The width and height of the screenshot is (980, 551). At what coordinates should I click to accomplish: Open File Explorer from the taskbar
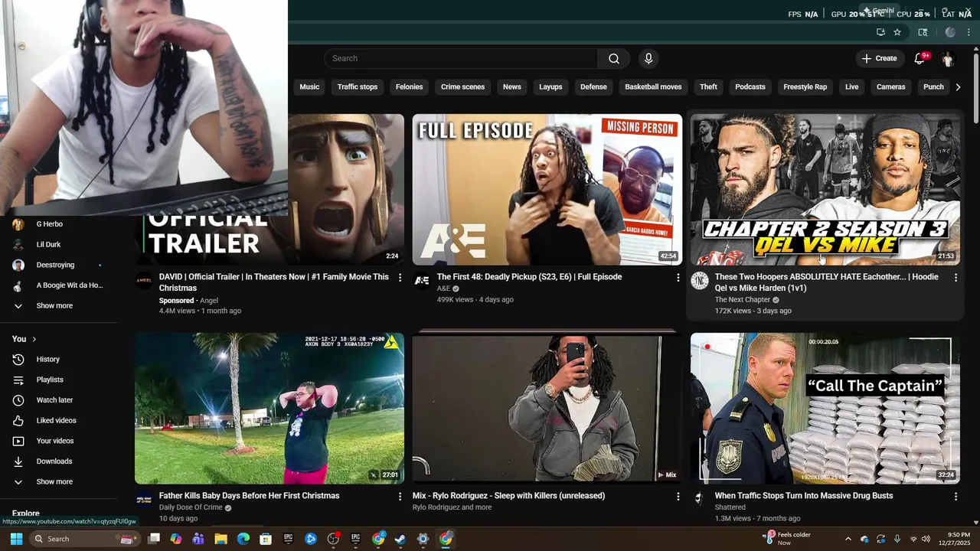[x=220, y=539]
